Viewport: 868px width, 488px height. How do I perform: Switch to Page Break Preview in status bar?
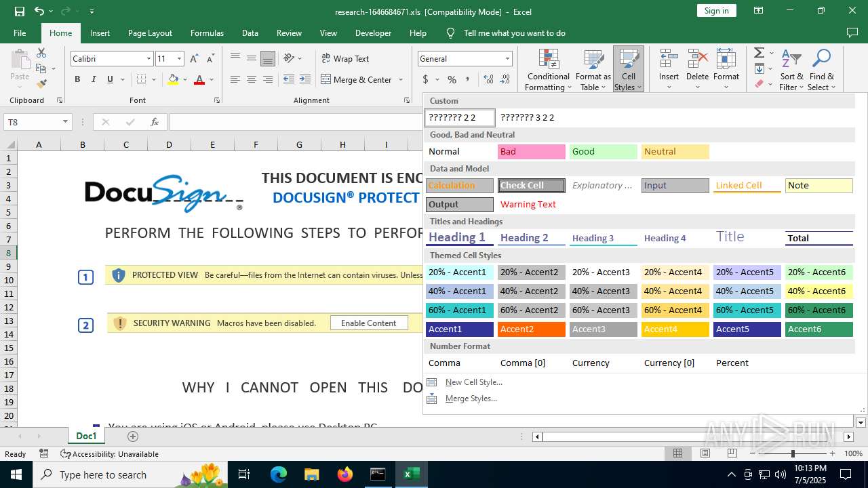[732, 453]
